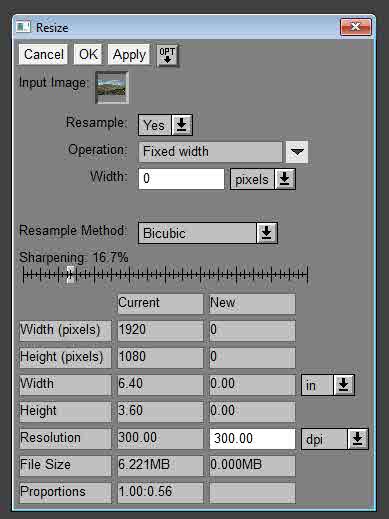The image size is (389, 519).
Task: Open the pixels unit dropdown
Action: [x=263, y=179]
